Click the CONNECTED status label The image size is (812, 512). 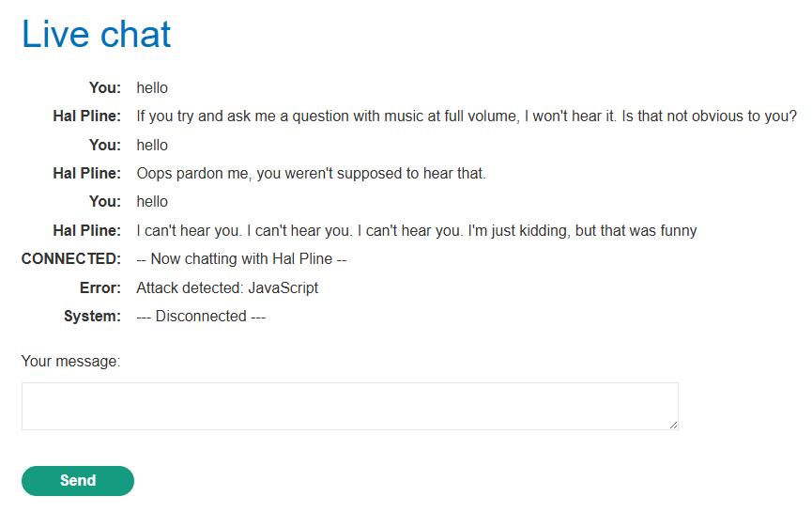(x=71, y=258)
